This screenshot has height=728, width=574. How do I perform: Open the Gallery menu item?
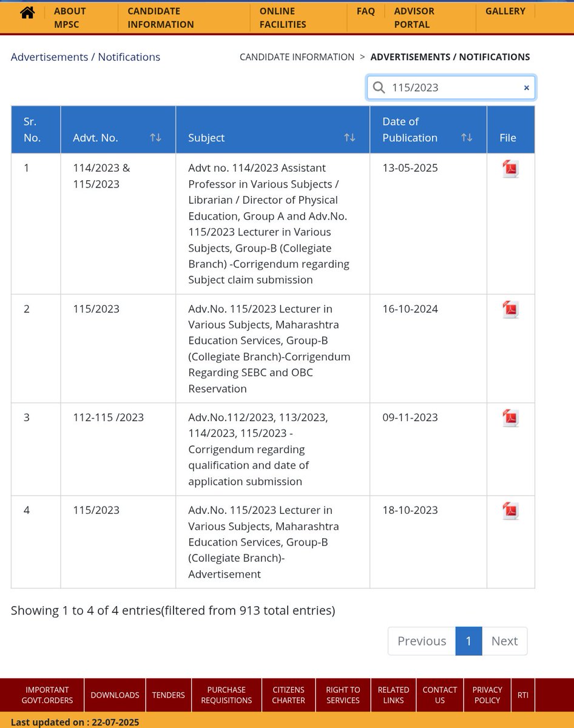point(505,11)
